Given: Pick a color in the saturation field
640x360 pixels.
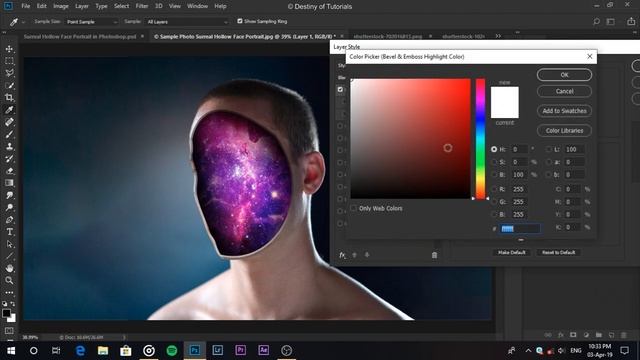Looking at the screenshot, I should pyautogui.click(x=411, y=139).
